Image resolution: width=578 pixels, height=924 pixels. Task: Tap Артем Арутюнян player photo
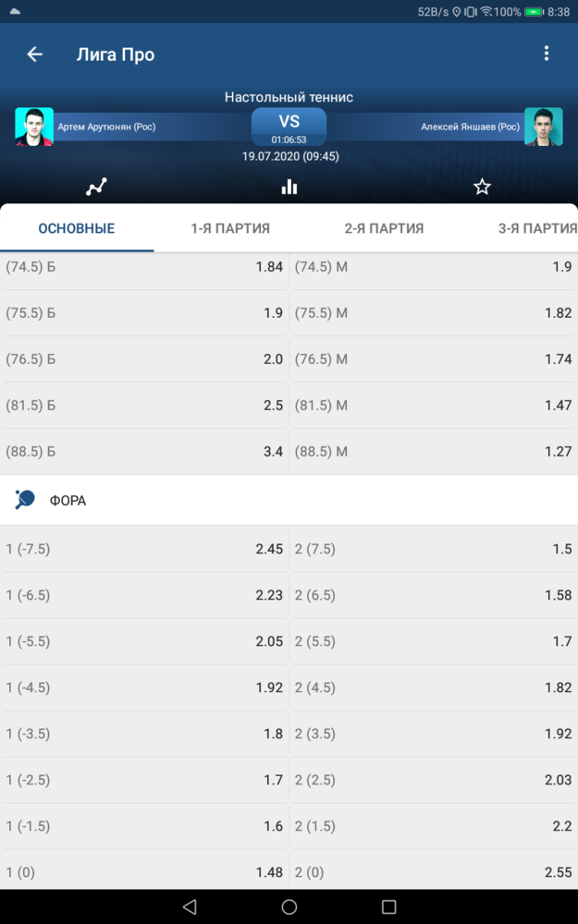tap(34, 126)
